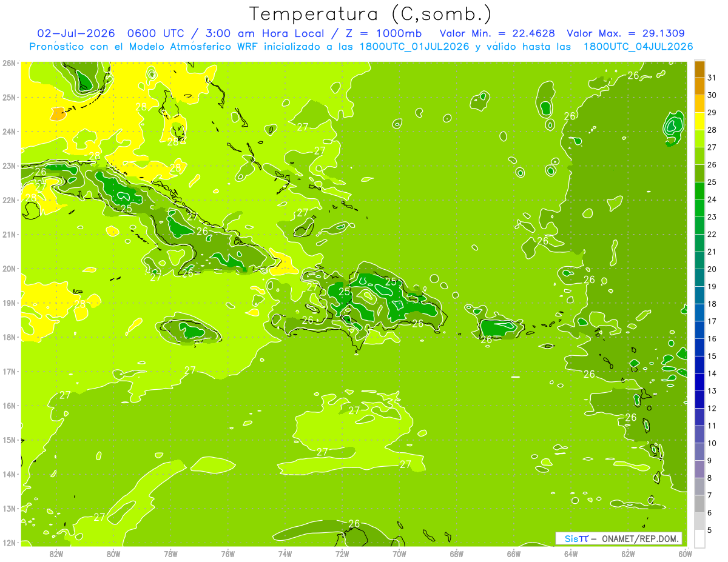728x562 pixels.
Task: Click the color scale value "29"
Action: 712,113
